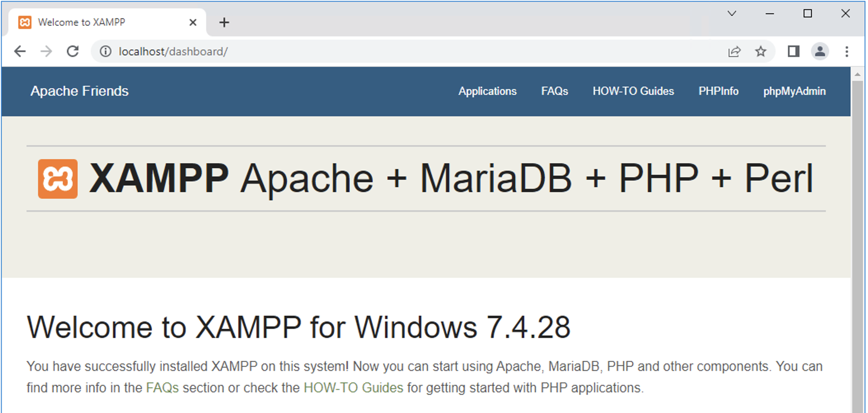Image resolution: width=868 pixels, height=413 pixels.
Task: Open the user profile avatar
Action: tap(820, 52)
